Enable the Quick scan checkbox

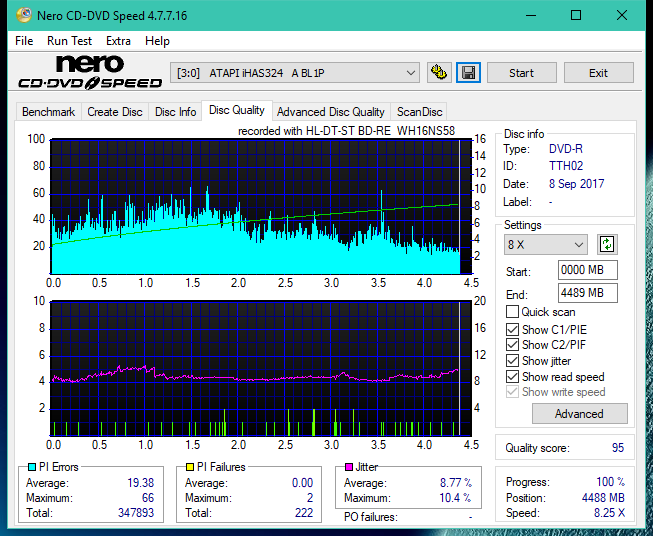[x=512, y=312]
